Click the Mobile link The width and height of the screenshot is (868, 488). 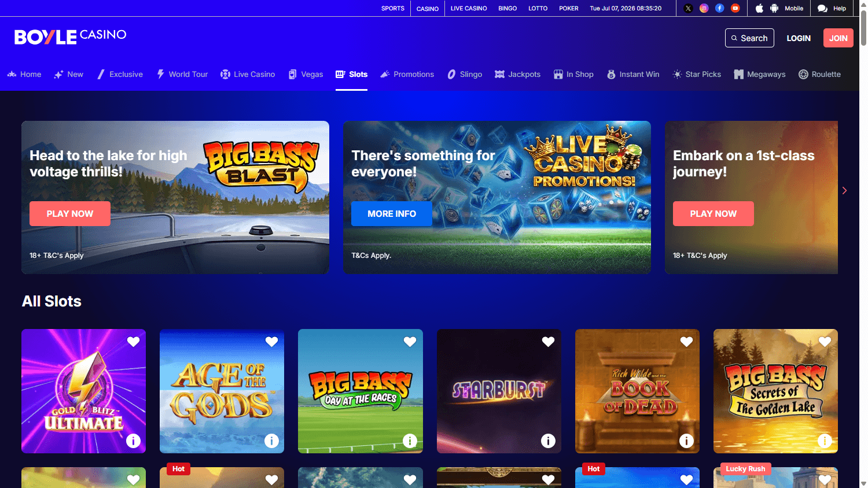tap(794, 8)
